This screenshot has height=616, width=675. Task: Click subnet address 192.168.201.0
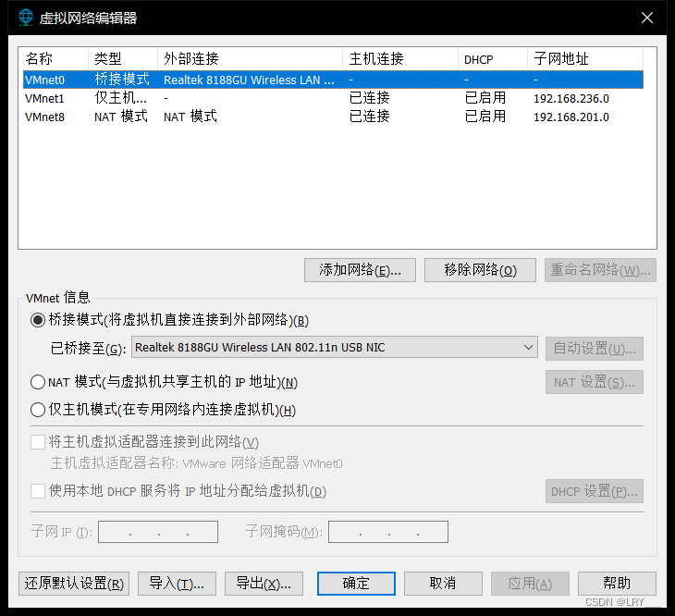coord(571,117)
